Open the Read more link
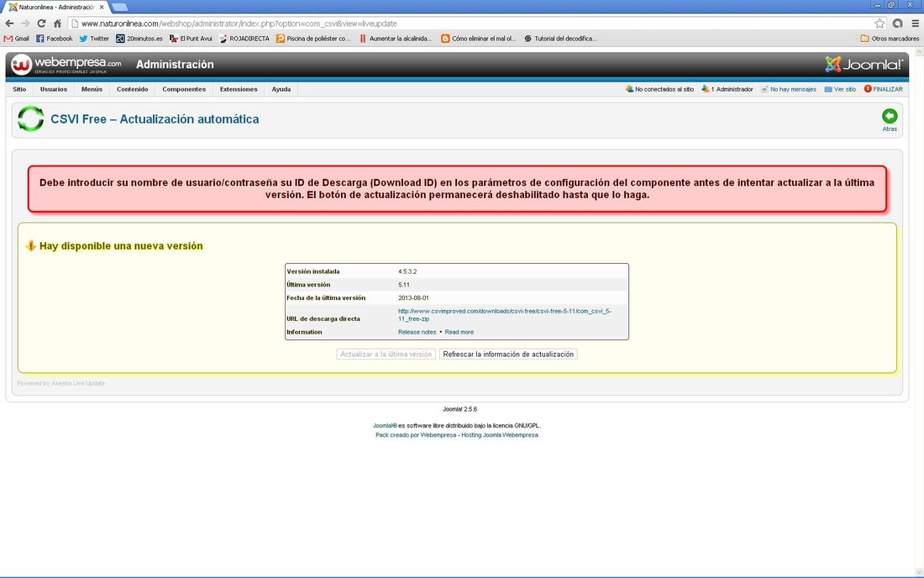The height and width of the screenshot is (578, 924). pyautogui.click(x=459, y=332)
